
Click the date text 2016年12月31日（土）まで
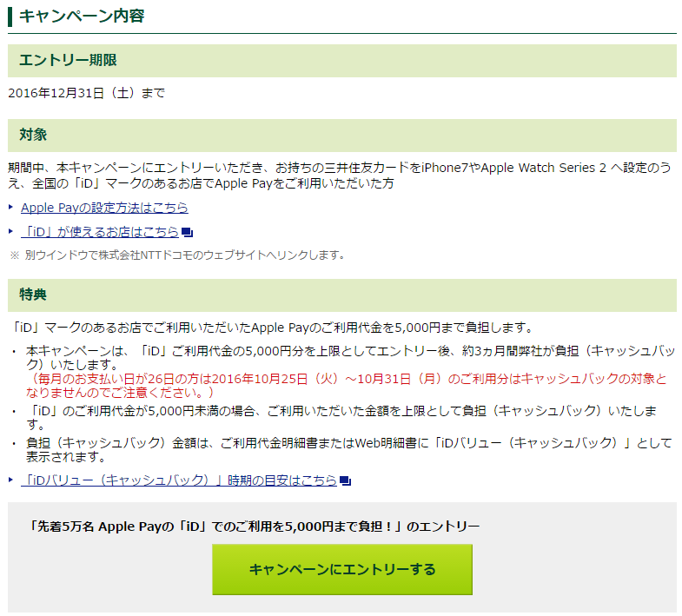(x=87, y=93)
